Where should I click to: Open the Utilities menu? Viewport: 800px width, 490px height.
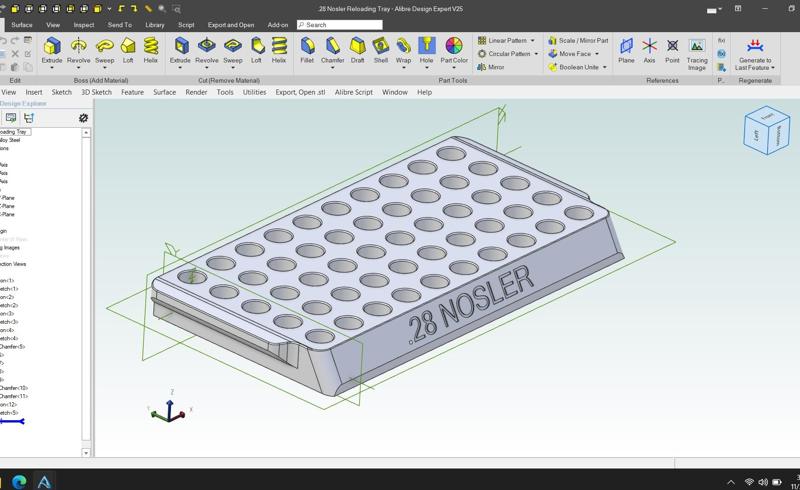click(254, 92)
